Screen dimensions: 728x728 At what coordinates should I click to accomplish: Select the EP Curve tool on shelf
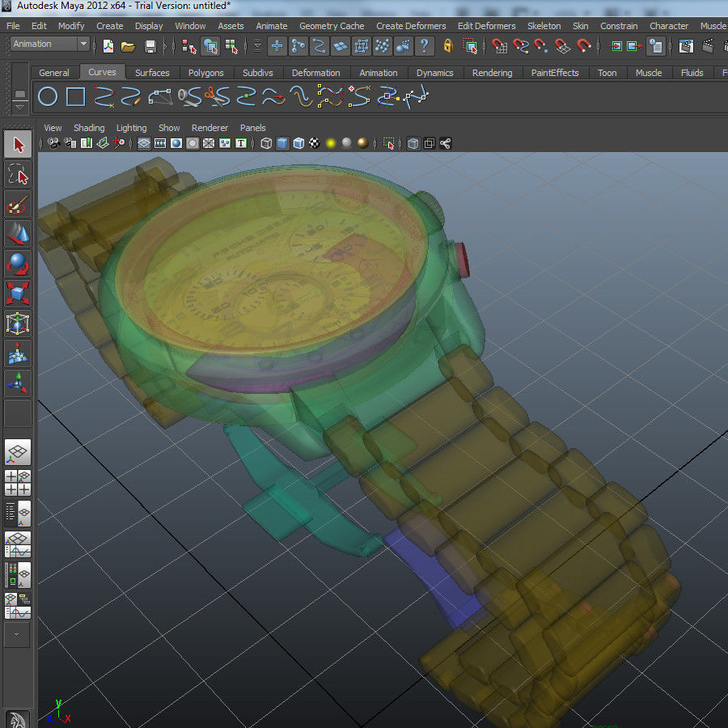click(104, 96)
